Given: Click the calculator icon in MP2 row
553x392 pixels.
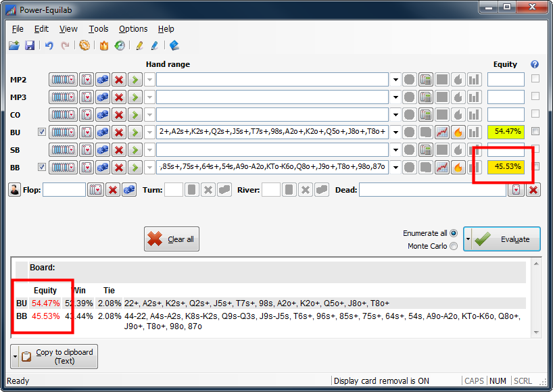Looking at the screenshot, I should coord(426,80).
